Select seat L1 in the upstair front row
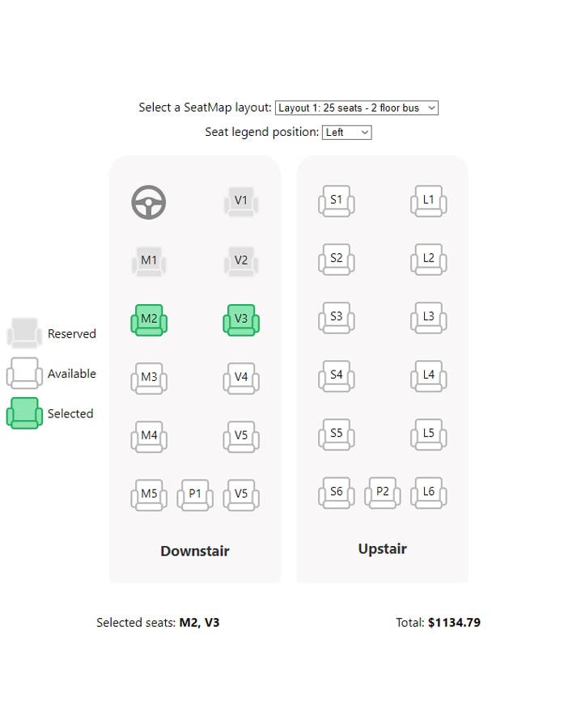Image resolution: width=577 pixels, height=728 pixels. (428, 201)
